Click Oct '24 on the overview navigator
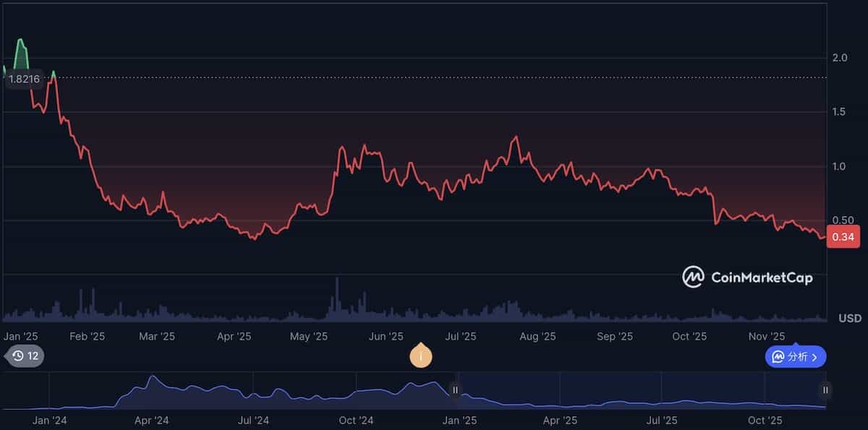The image size is (868, 430). click(x=356, y=420)
